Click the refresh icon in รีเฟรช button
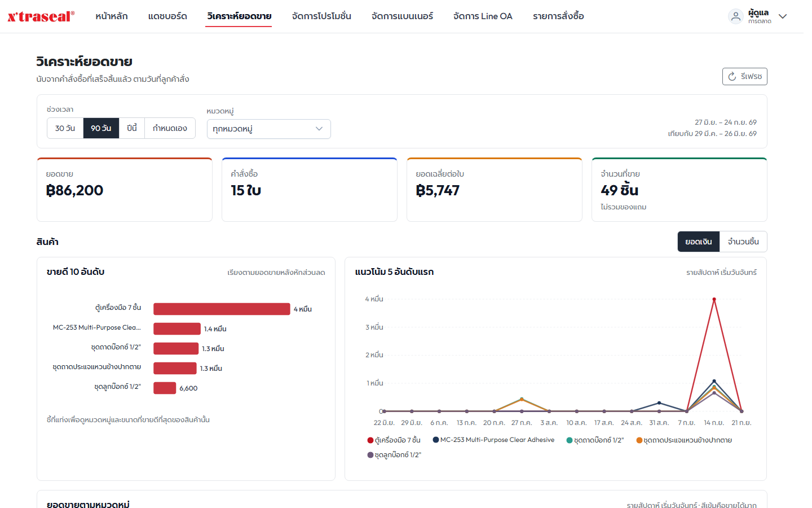This screenshot has width=812, height=508. point(732,76)
